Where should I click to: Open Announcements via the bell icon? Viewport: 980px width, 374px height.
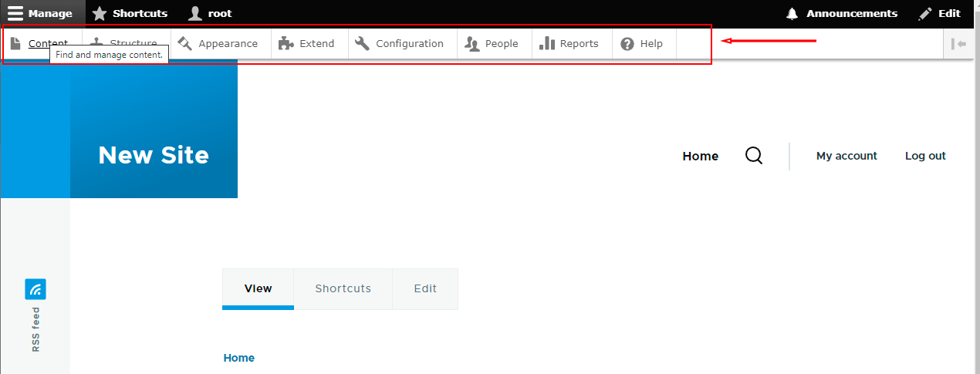point(792,13)
